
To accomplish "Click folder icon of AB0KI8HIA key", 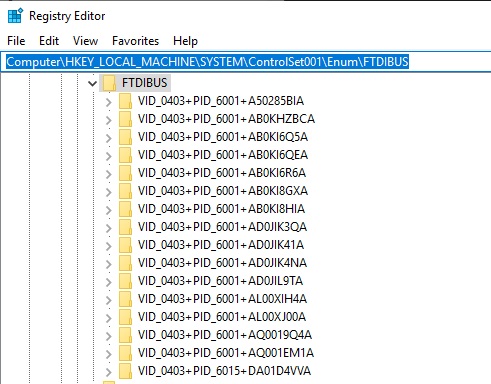I will click(x=125, y=209).
